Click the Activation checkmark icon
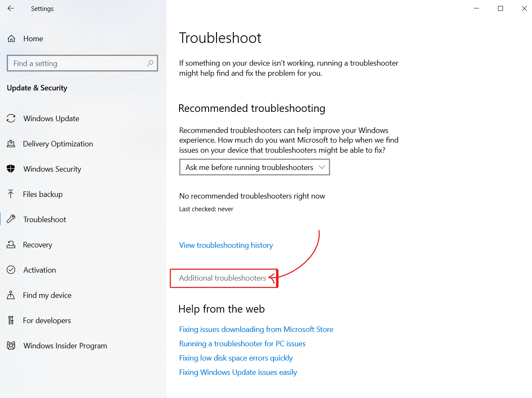 [x=11, y=270]
